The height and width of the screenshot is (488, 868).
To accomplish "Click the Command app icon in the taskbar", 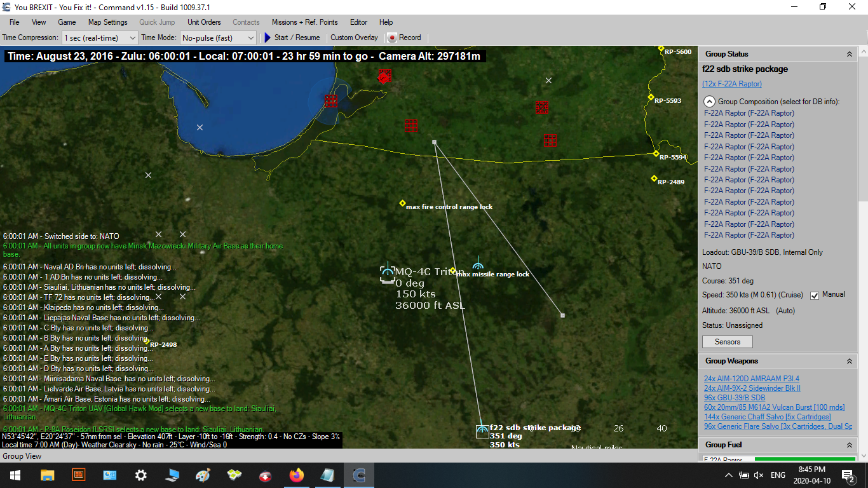I will pyautogui.click(x=358, y=475).
